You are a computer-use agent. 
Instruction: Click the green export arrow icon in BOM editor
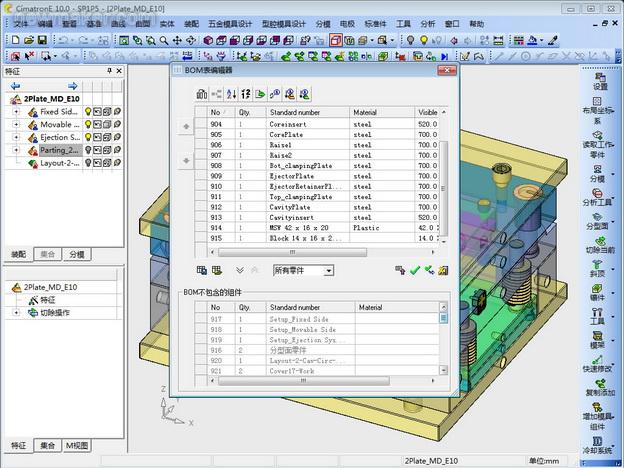tap(260, 94)
